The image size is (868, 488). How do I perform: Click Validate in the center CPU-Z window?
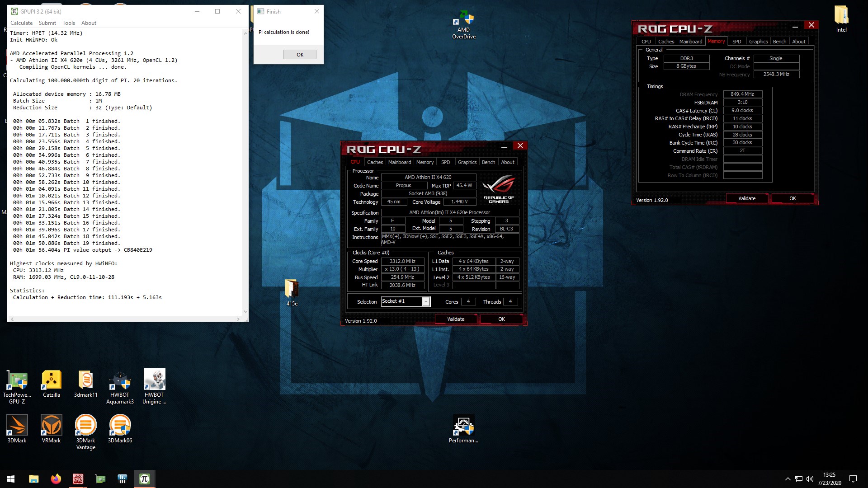456,319
